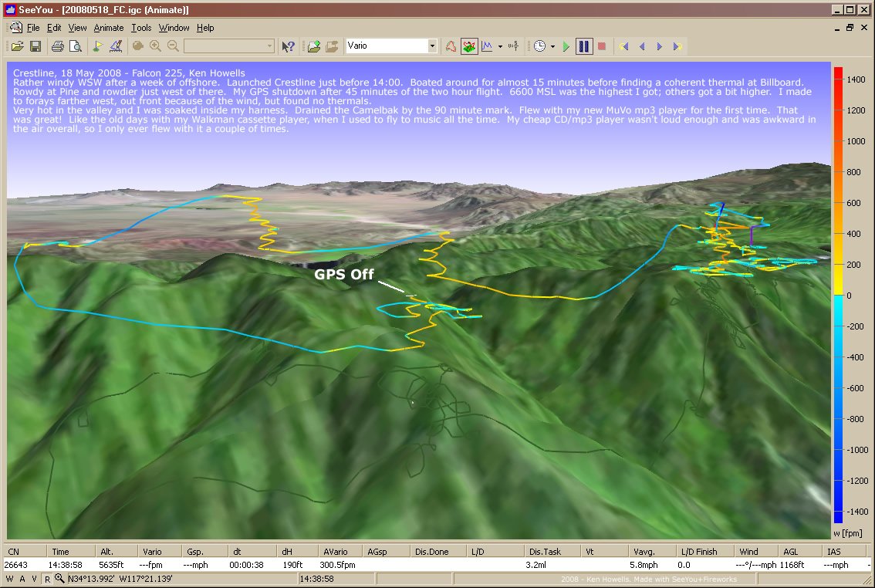The width and height of the screenshot is (875, 588).
Task: Toggle the active 3D view button
Action: click(x=469, y=46)
